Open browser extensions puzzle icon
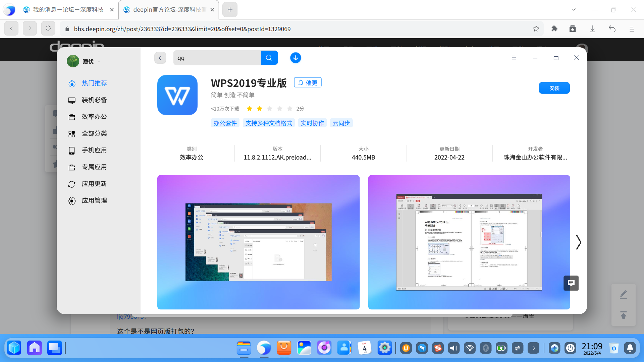Image resolution: width=644 pixels, height=362 pixels. coord(554,29)
